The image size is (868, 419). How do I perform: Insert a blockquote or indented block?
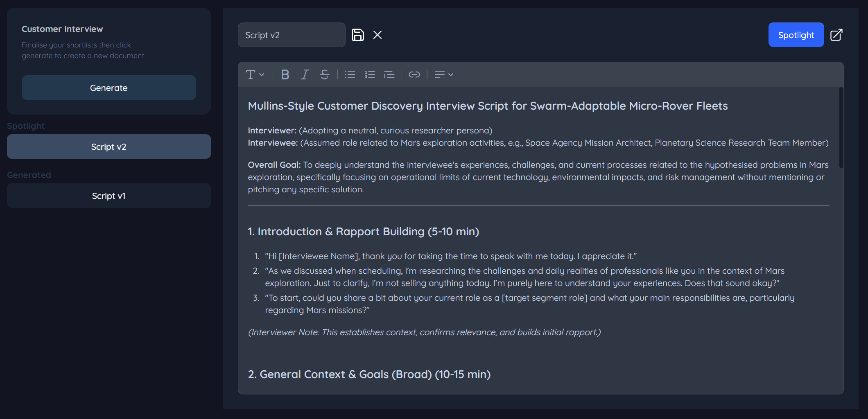[389, 74]
